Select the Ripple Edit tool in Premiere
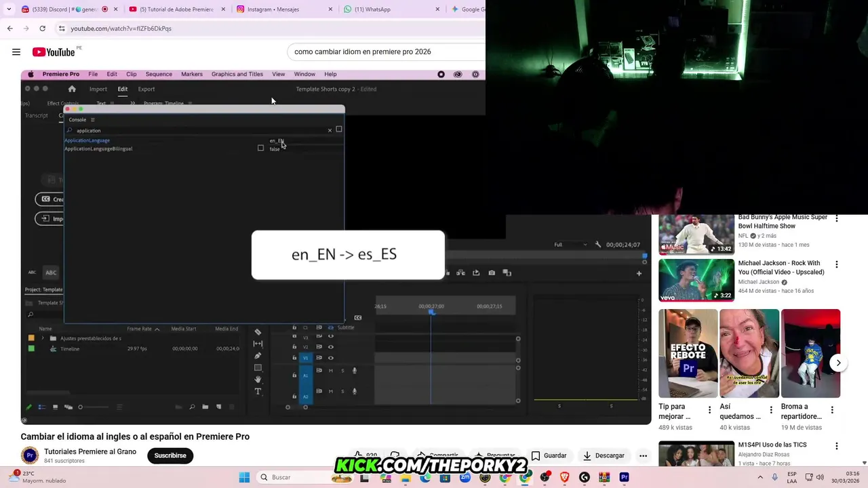This screenshot has height=488, width=868. click(258, 344)
